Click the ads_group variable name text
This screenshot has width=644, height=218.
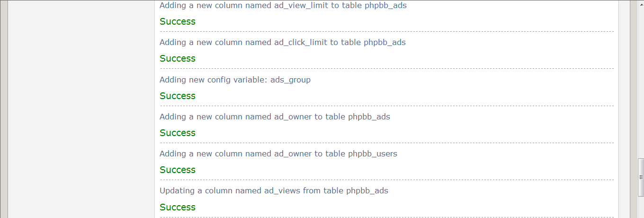(x=290, y=80)
